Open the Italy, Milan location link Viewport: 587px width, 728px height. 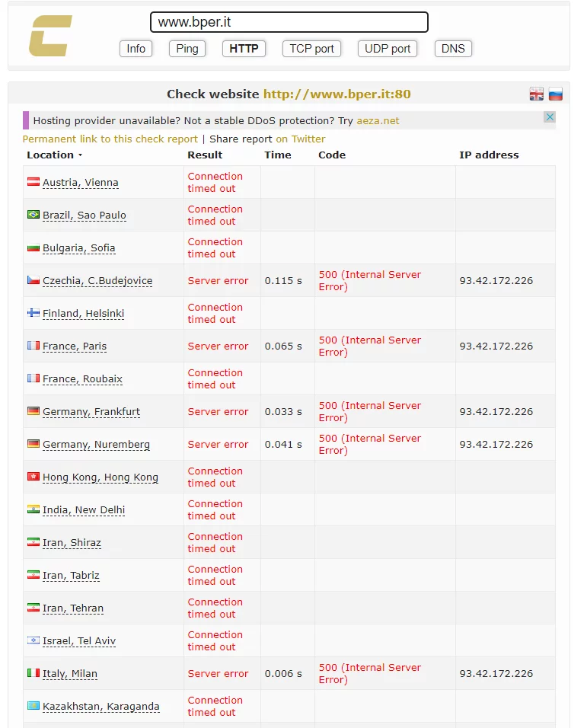[70, 674]
